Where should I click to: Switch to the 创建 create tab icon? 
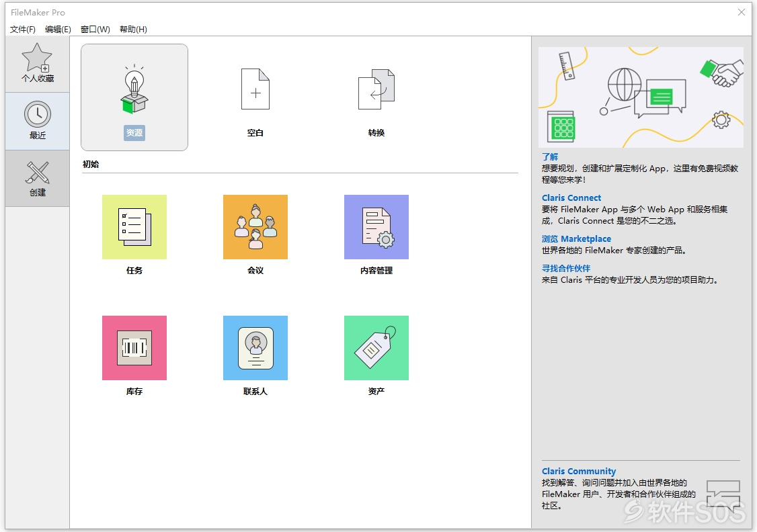[37, 173]
